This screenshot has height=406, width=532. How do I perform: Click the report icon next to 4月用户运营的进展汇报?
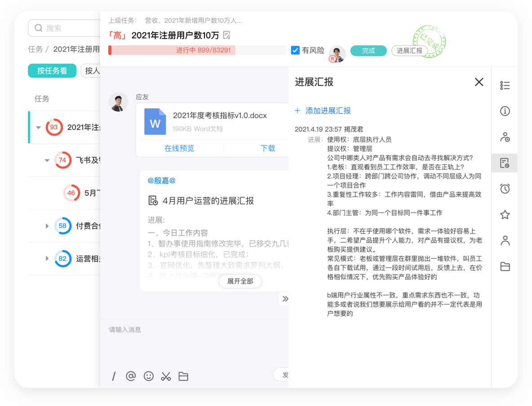tap(153, 200)
